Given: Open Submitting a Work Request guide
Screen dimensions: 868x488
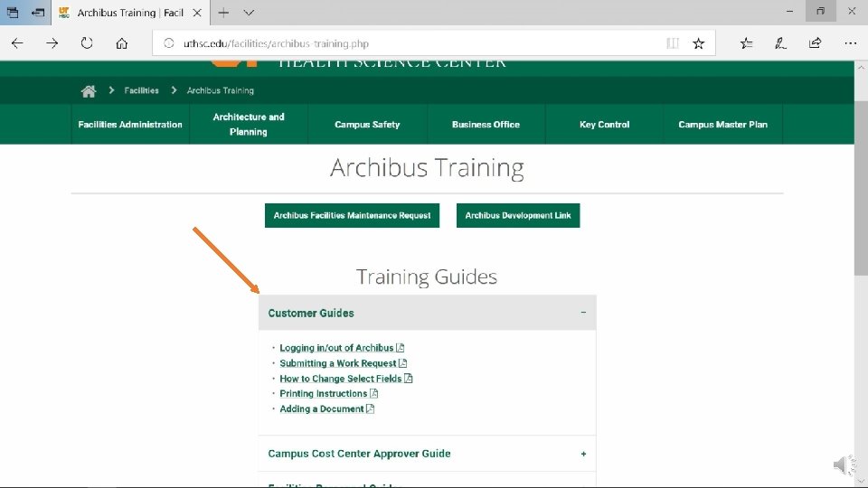Looking at the screenshot, I should [x=338, y=363].
